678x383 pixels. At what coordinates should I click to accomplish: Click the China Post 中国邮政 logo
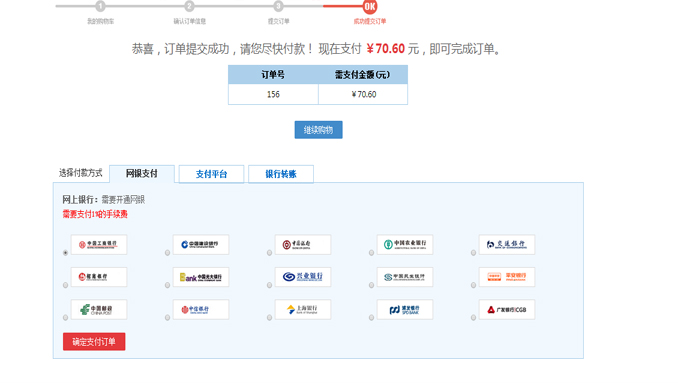tap(99, 310)
